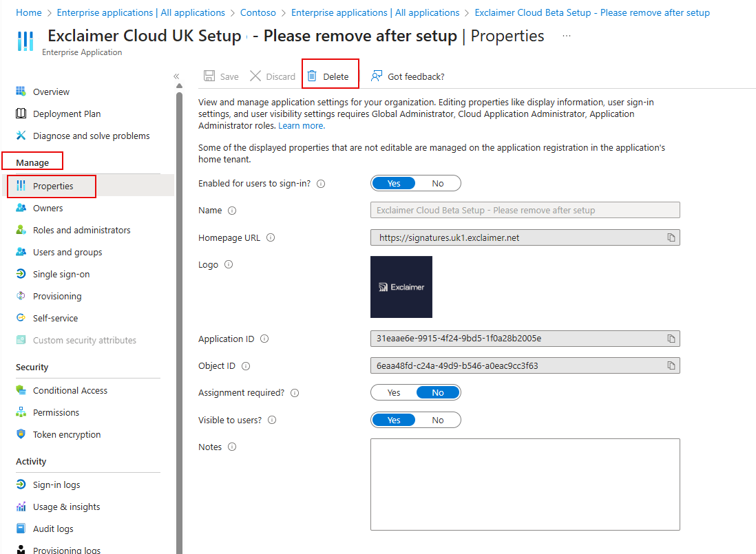Navigate to Contoso breadcrumb link
The width and height of the screenshot is (756, 554).
click(x=258, y=12)
